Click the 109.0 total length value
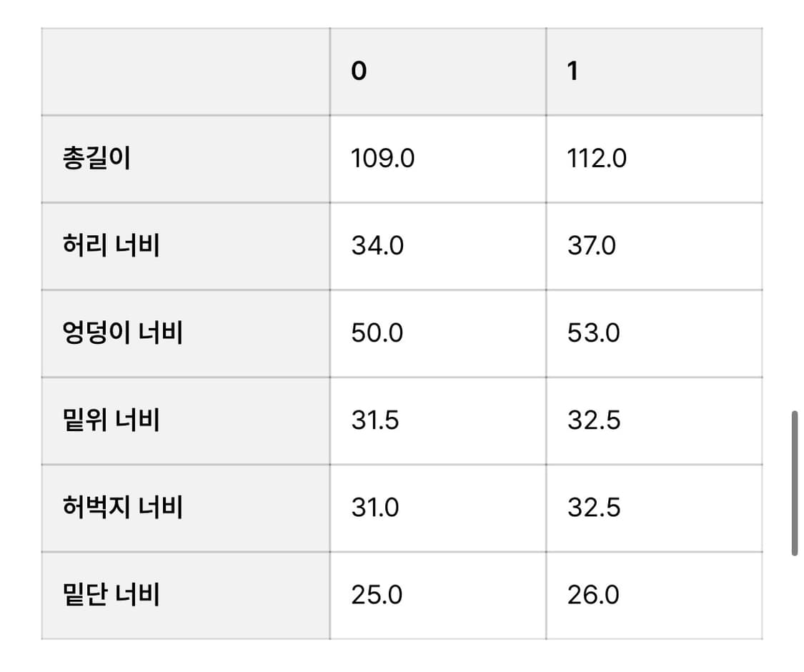This screenshot has width=804, height=672. click(382, 159)
